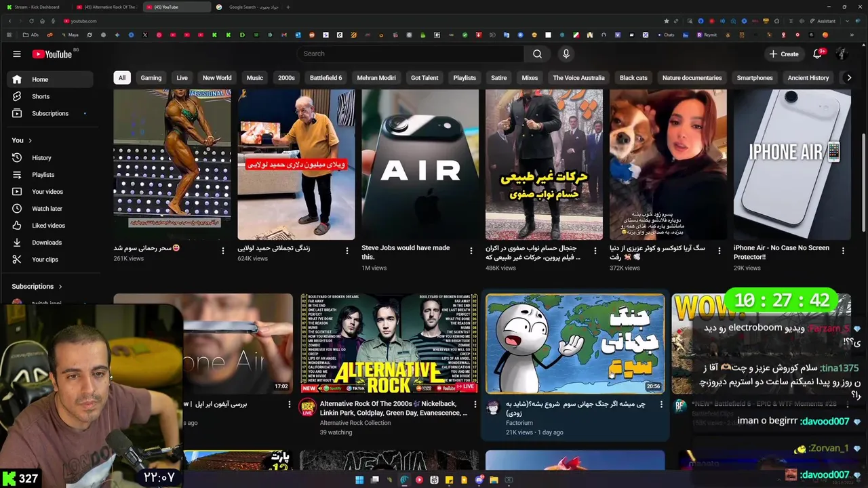The height and width of the screenshot is (488, 868).
Task: Select the Black cats filter chip
Action: [633, 78]
